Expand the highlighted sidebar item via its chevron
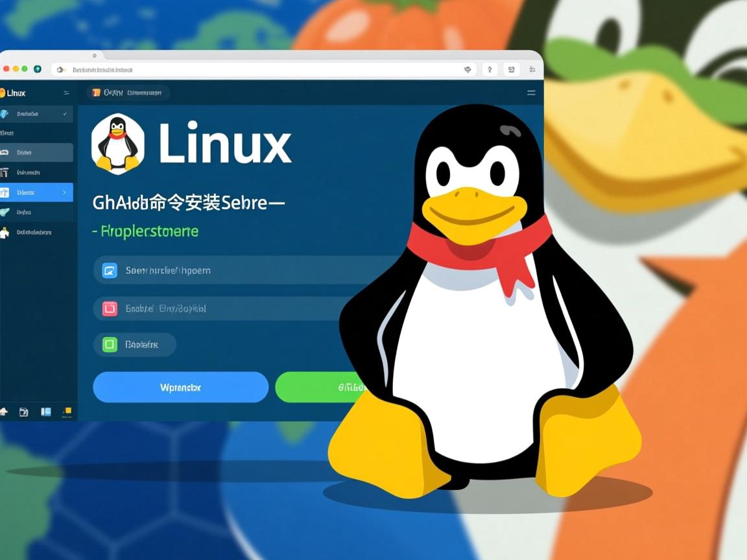Viewport: 747px width, 560px height. 65,192
